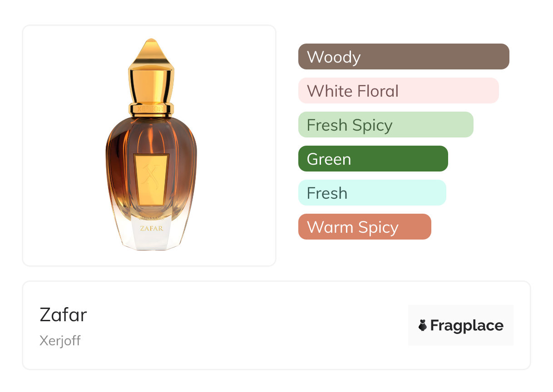
Task: Select the Warm Spicy accord bar
Action: click(364, 227)
